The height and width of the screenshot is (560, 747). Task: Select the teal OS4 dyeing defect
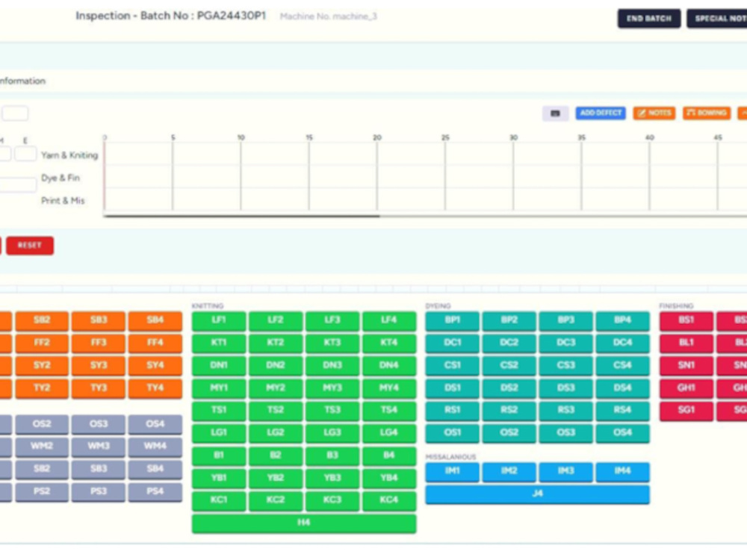[x=623, y=433]
